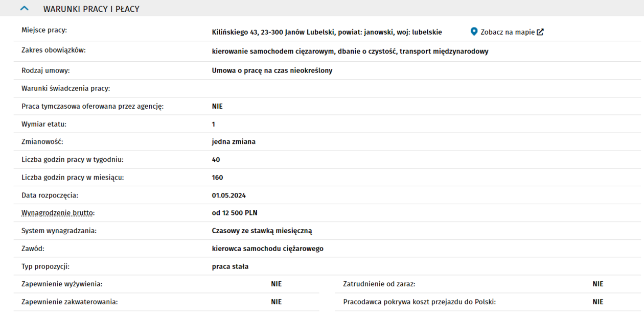The image size is (644, 320).
Task: Click the "kierowca samochodu ciężarowego" occupation value
Action: point(267,249)
